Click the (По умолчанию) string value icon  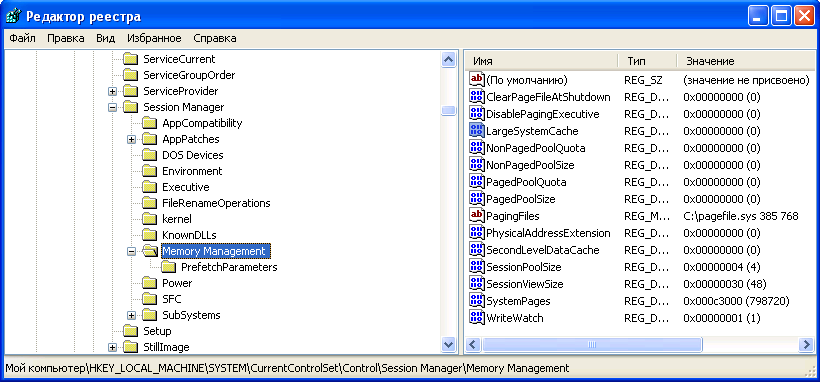476,80
